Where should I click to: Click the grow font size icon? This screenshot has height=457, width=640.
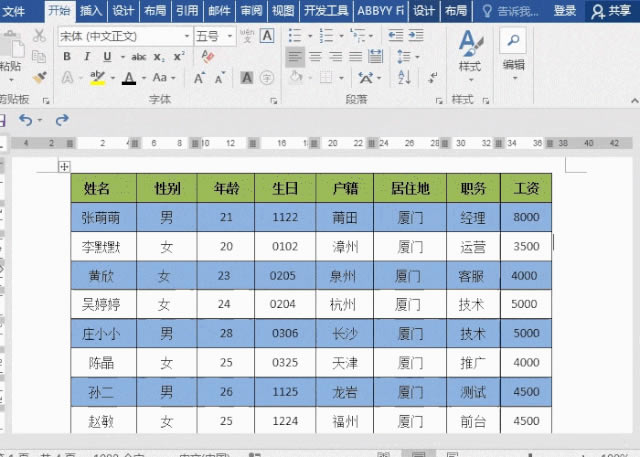click(199, 78)
